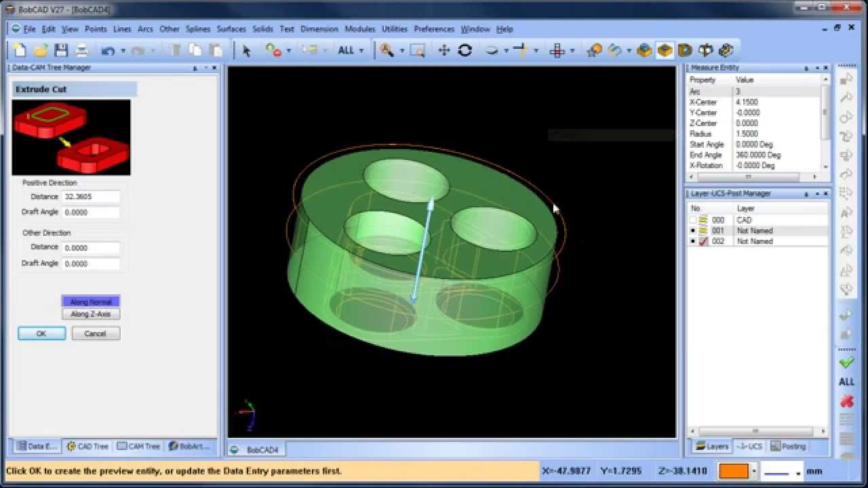Image resolution: width=868 pixels, height=488 pixels.
Task: Switch to the CAM Tree tab
Action: (x=138, y=446)
